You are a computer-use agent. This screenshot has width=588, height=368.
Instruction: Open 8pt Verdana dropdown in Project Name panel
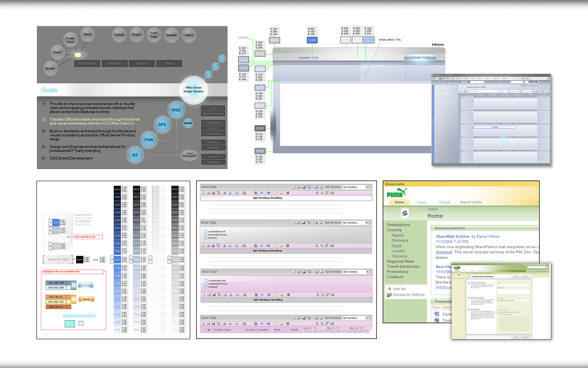[x=367, y=318]
